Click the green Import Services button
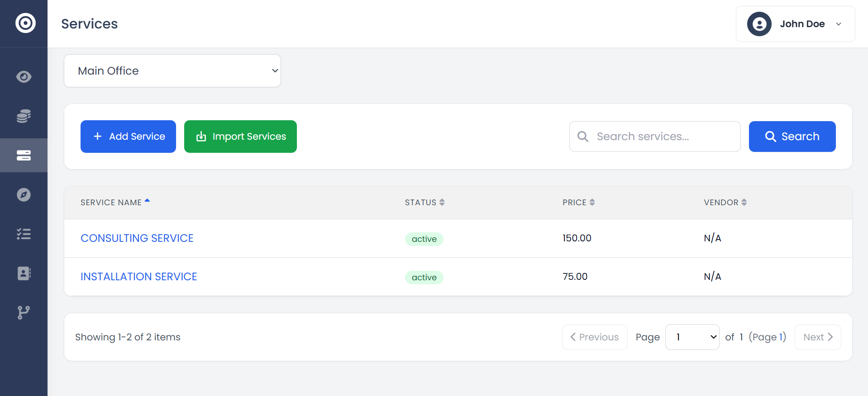This screenshot has height=396, width=868. 240,137
